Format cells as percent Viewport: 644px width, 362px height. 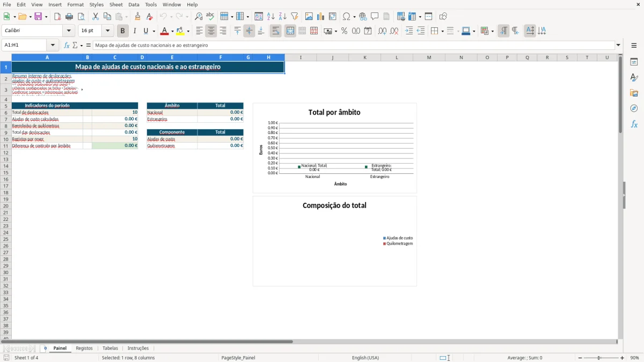[x=344, y=31]
